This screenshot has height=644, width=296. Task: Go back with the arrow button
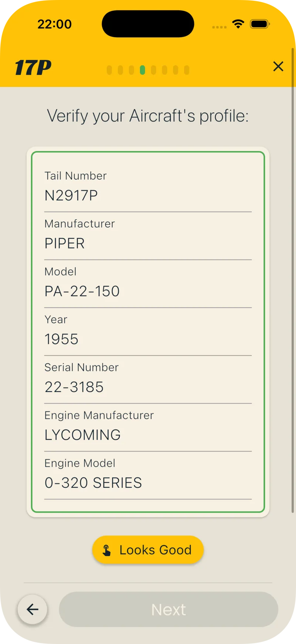(33, 609)
